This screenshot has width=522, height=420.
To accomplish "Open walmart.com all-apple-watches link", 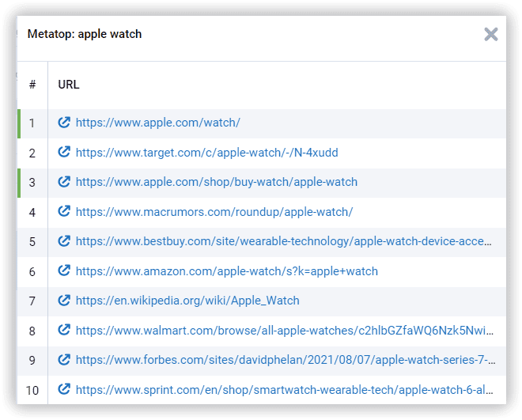I will [285, 330].
